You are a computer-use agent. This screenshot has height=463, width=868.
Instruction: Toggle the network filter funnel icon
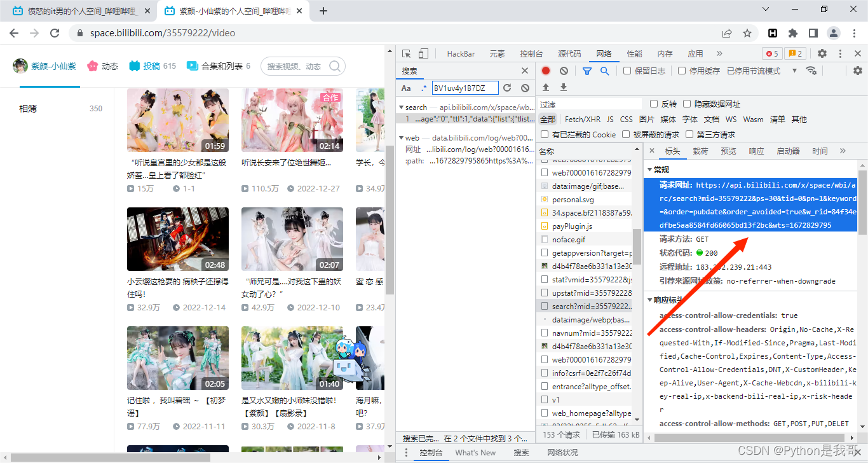coord(586,71)
